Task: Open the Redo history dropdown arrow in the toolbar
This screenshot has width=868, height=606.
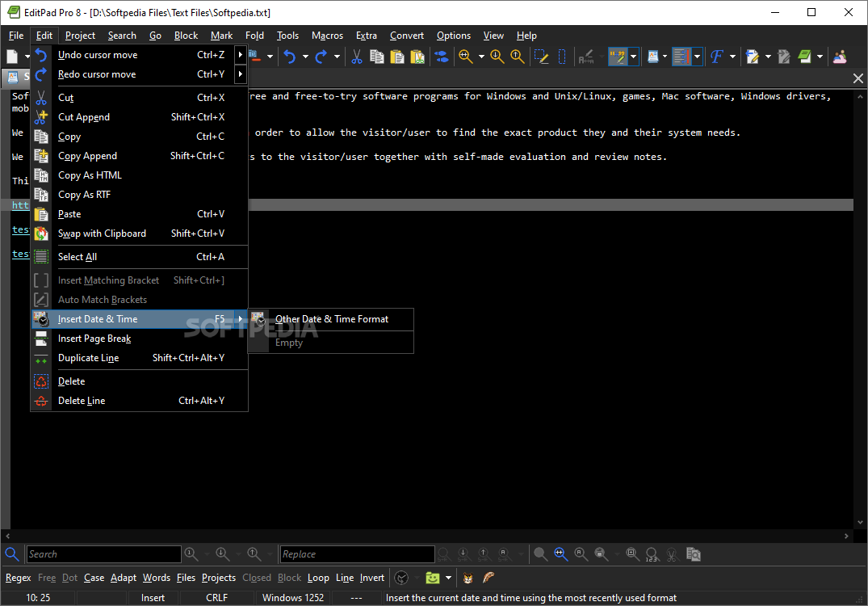Action: pyautogui.click(x=337, y=57)
